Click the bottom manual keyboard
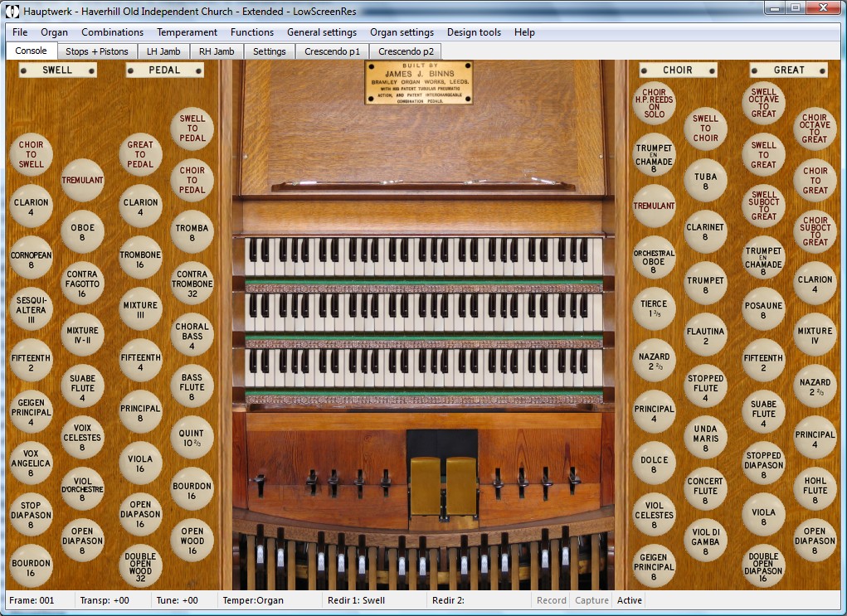The height and width of the screenshot is (616, 847). 423,368
